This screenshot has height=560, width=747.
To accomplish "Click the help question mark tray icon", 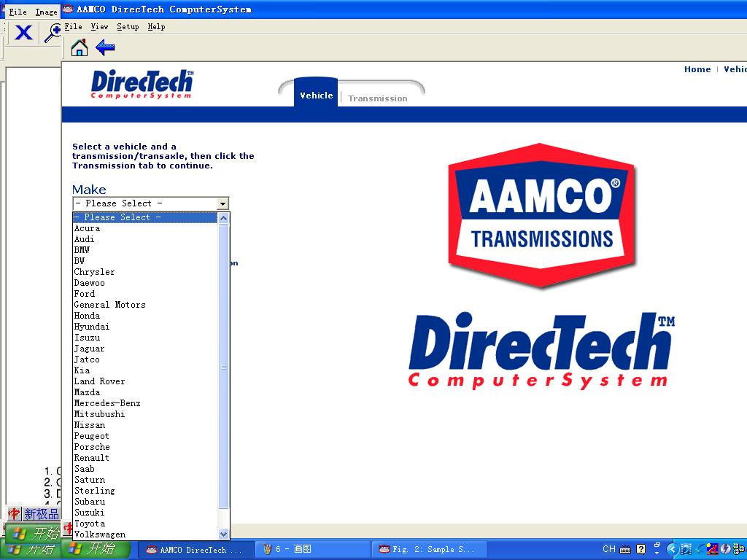I will tap(640, 549).
